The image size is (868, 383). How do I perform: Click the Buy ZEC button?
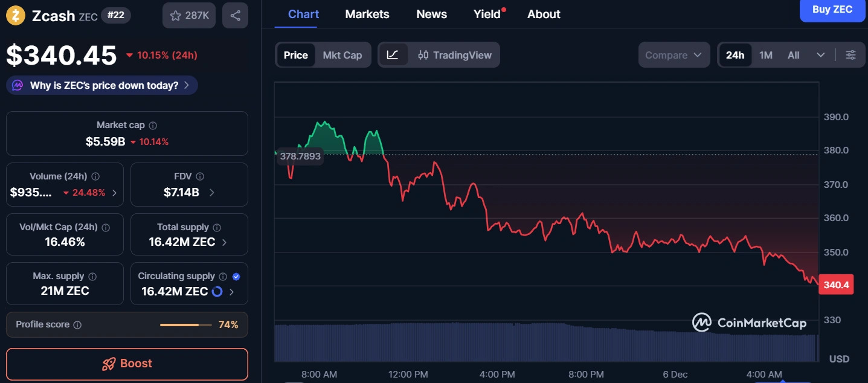[x=832, y=10]
